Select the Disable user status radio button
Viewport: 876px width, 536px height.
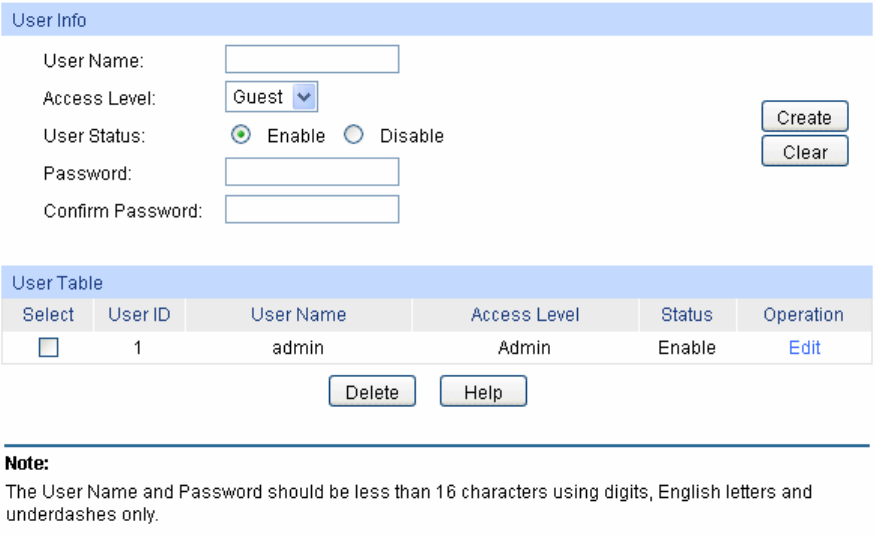tap(353, 136)
